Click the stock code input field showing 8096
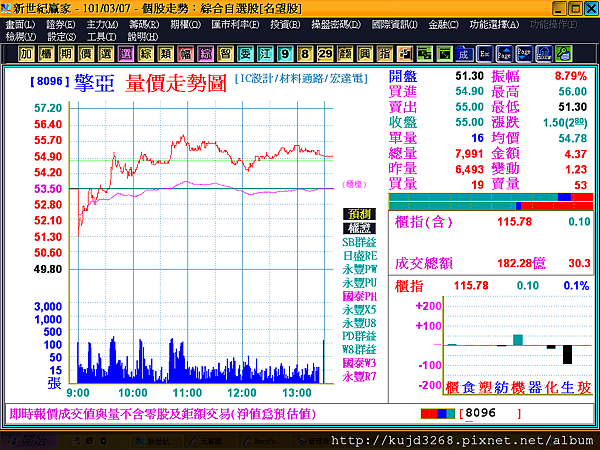 tap(492, 414)
